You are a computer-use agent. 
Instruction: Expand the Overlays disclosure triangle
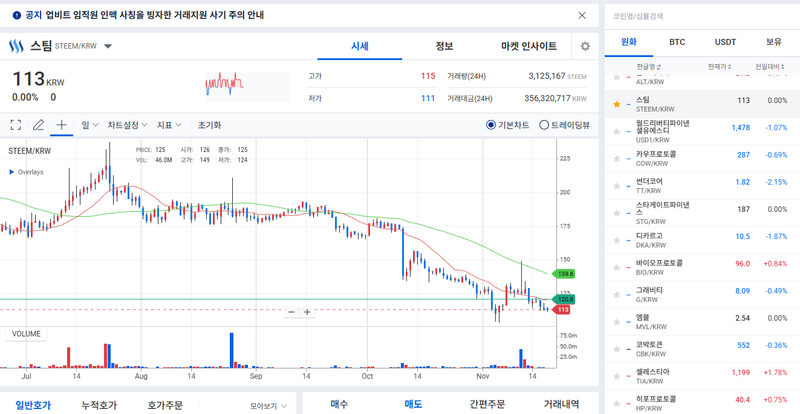12,172
